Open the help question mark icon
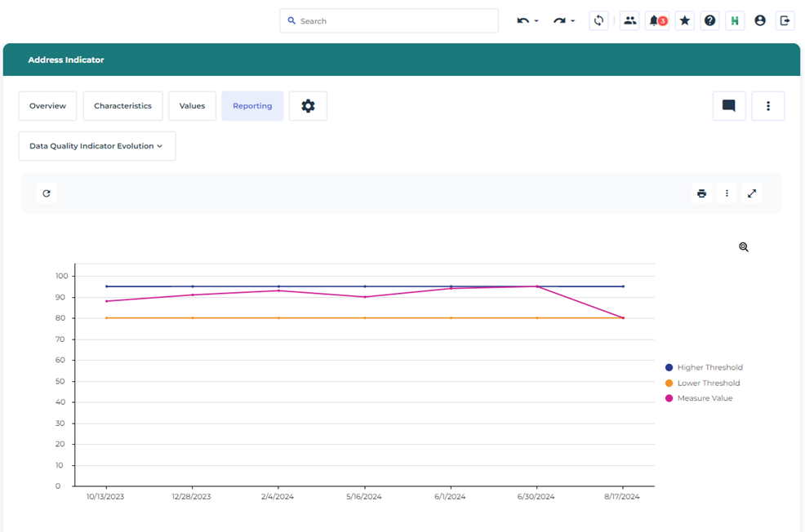805x532 pixels. pyautogui.click(x=709, y=21)
